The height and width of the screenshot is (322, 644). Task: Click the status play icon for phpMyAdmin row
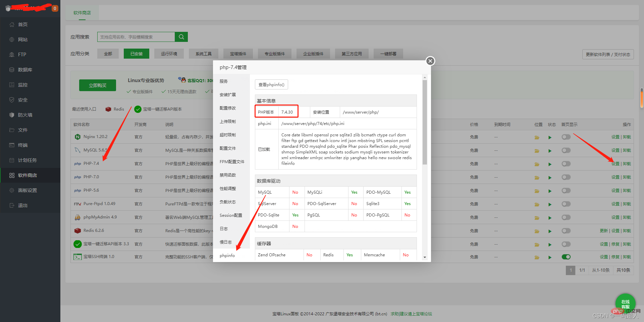tap(550, 218)
